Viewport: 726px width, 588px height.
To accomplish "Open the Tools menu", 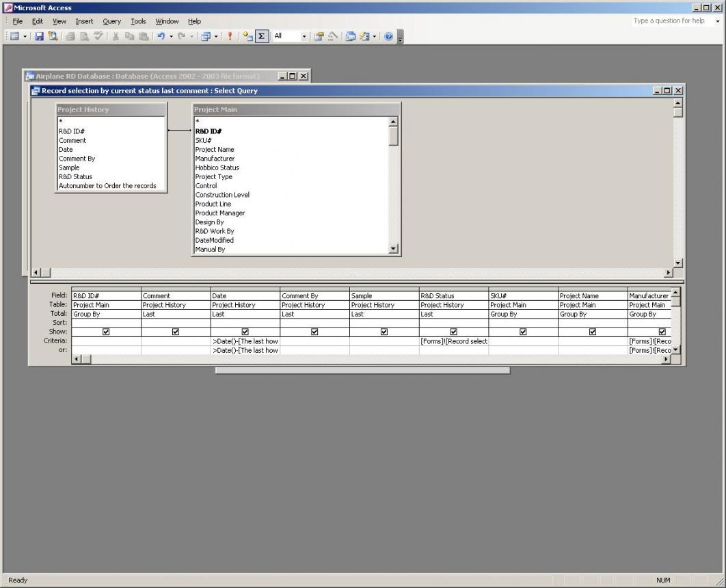I will tap(138, 21).
